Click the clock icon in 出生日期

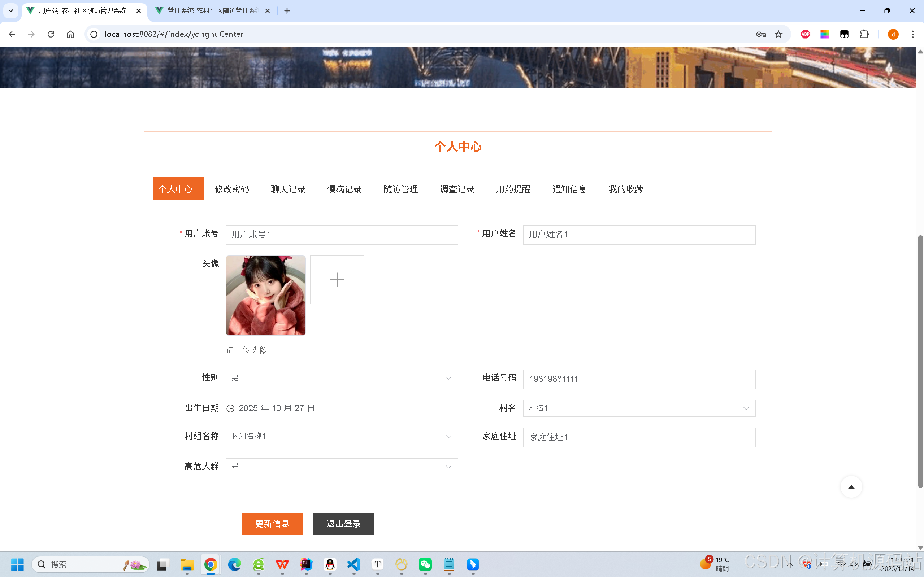pos(231,408)
